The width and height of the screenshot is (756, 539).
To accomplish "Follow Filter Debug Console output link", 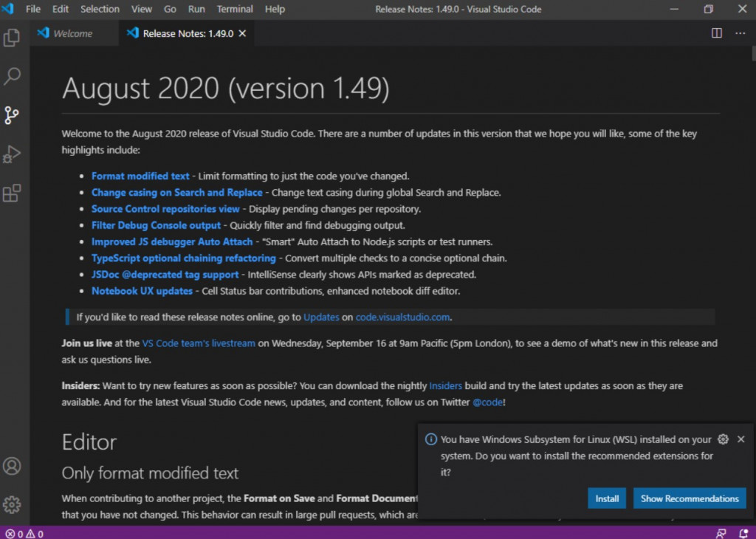I will coord(156,225).
